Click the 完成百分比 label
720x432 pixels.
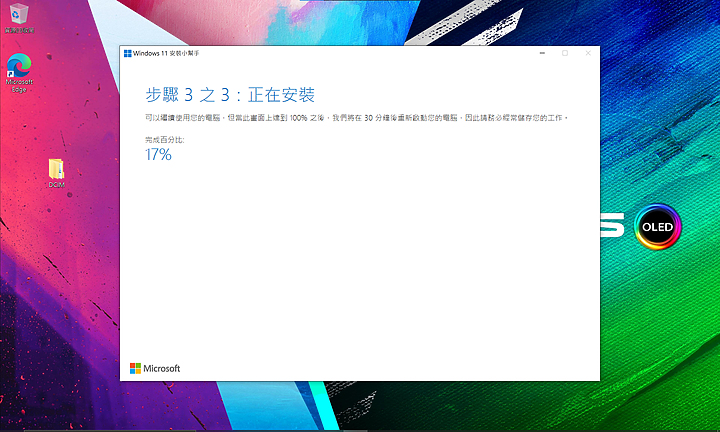point(164,140)
